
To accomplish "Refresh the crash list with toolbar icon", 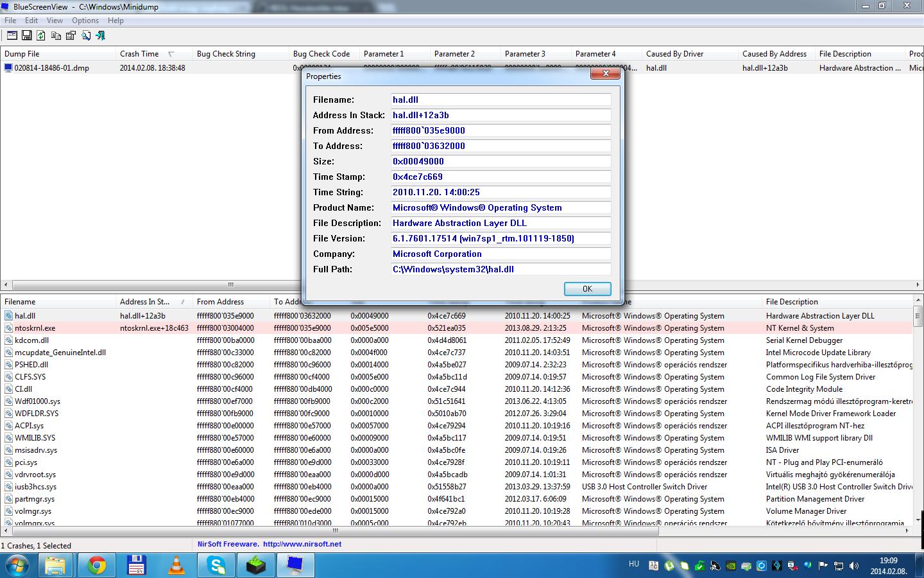I will coord(41,36).
